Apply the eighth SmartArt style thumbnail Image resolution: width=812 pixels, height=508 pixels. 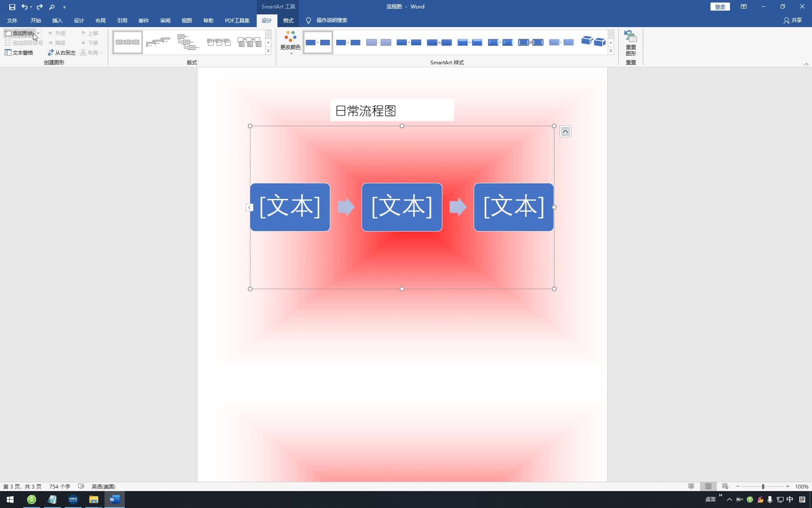click(531, 42)
